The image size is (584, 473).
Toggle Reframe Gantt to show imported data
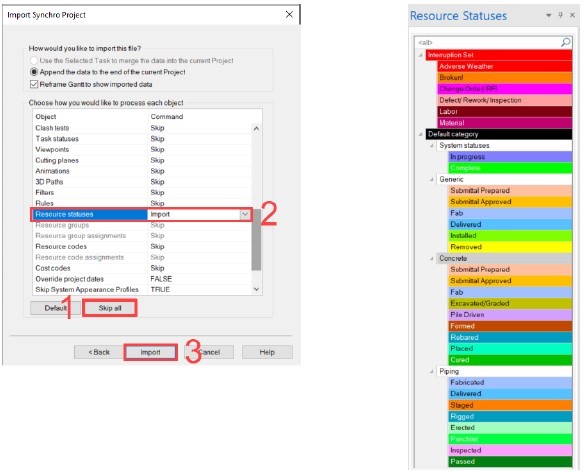(x=34, y=84)
